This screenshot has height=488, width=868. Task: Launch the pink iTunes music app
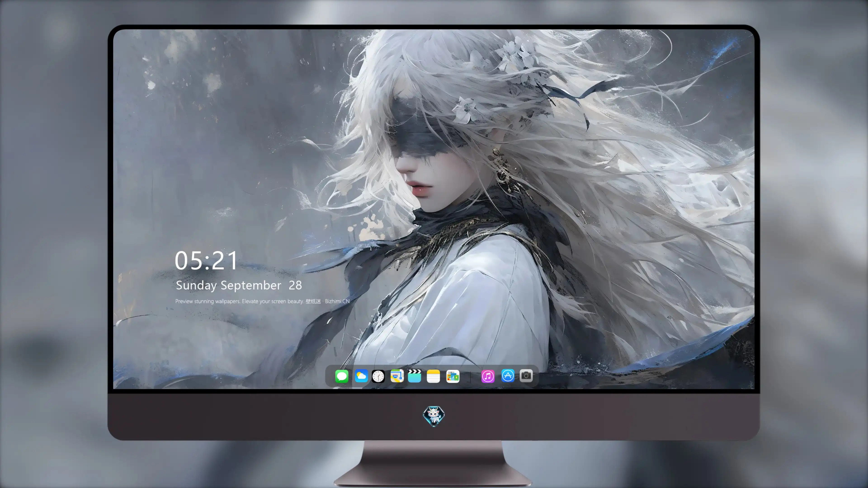coord(488,376)
